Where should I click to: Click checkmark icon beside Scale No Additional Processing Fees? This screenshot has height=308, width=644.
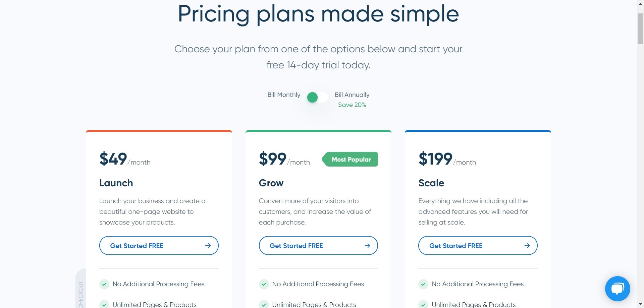click(423, 284)
